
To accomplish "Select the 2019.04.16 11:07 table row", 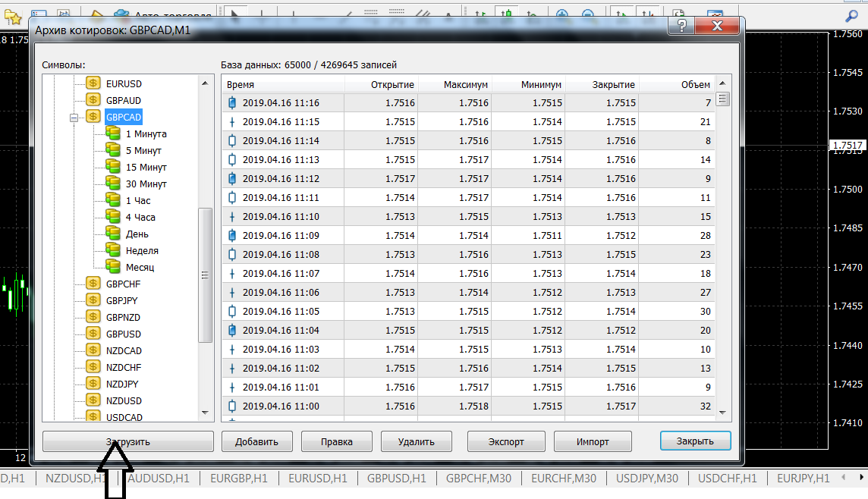I will coord(468,273).
